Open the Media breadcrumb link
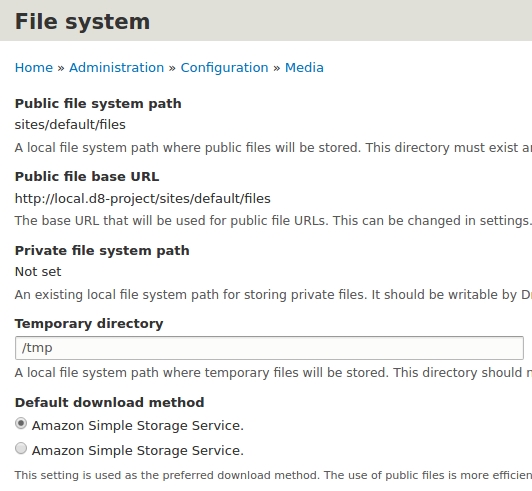The image size is (532, 491). 304,68
